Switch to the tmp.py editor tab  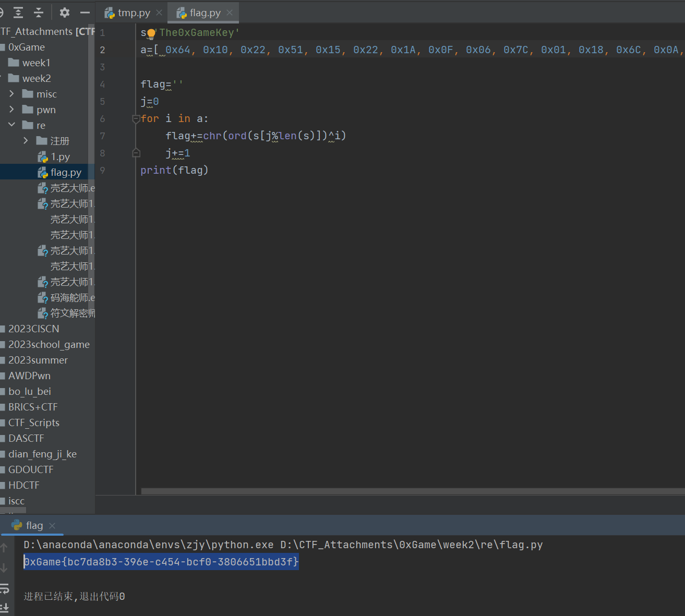click(134, 13)
